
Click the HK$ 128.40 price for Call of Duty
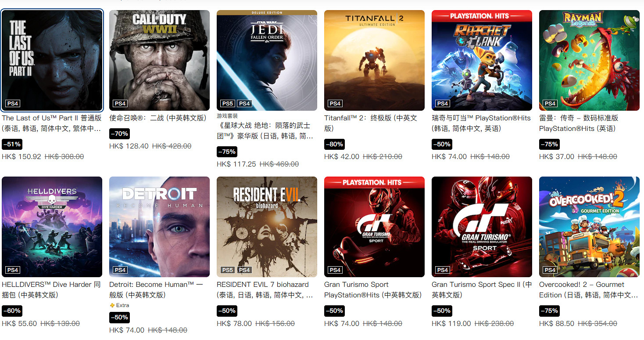click(129, 146)
